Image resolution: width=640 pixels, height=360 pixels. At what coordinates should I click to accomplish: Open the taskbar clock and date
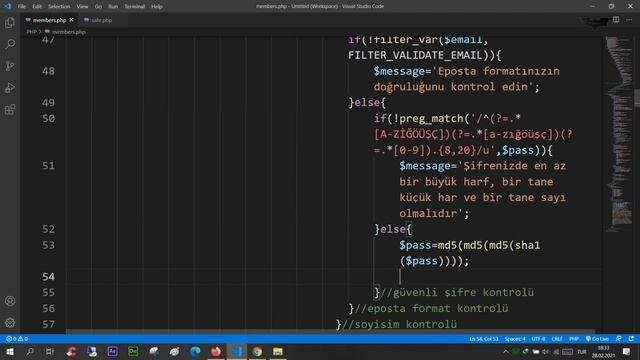click(x=603, y=351)
